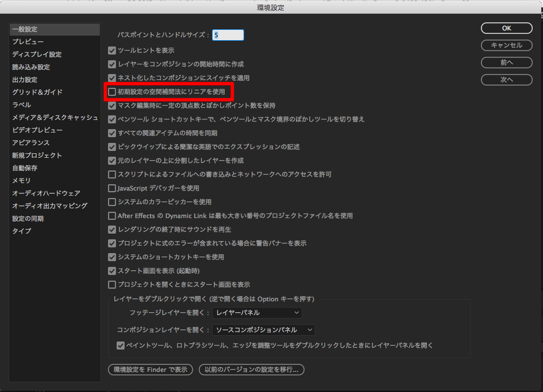543x392 pixels.
Task: Uncheck システムのショートカットキーを使用
Action: (112, 257)
